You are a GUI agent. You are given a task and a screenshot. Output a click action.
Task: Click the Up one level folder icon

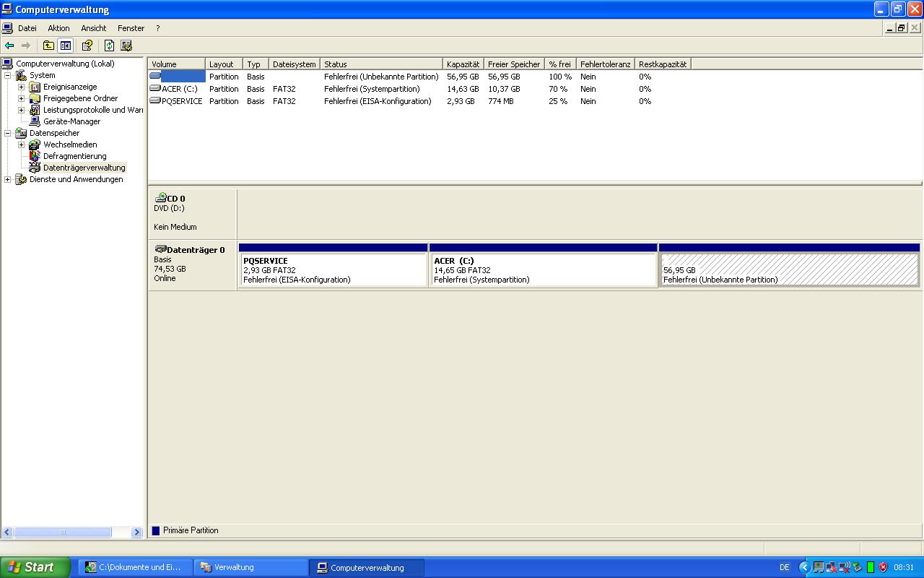(48, 46)
